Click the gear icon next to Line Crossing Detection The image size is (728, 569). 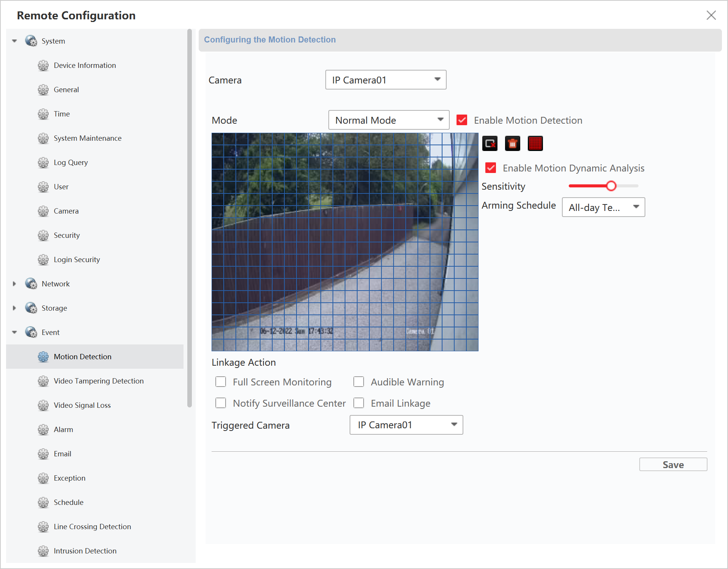[x=43, y=527]
